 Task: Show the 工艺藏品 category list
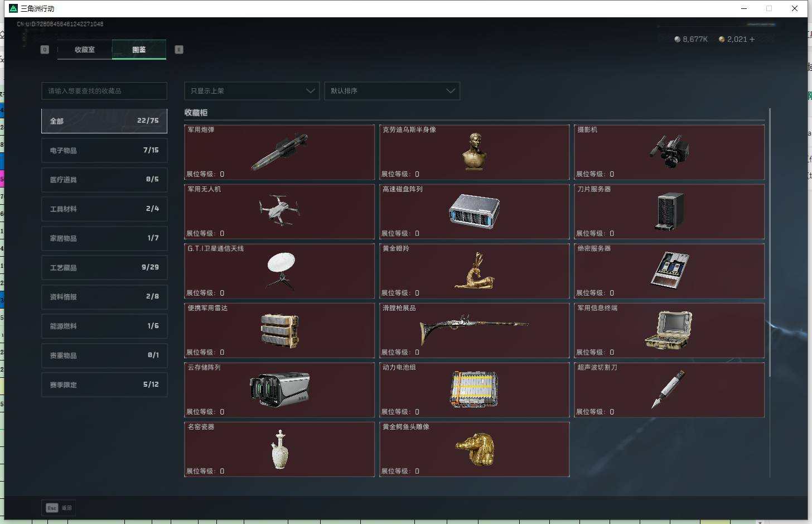(104, 267)
